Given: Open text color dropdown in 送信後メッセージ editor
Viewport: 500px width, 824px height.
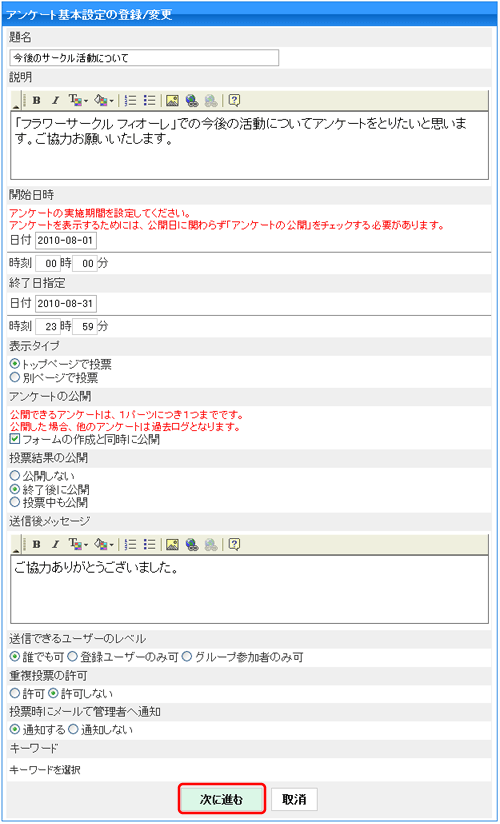Looking at the screenshot, I should pos(104,544).
